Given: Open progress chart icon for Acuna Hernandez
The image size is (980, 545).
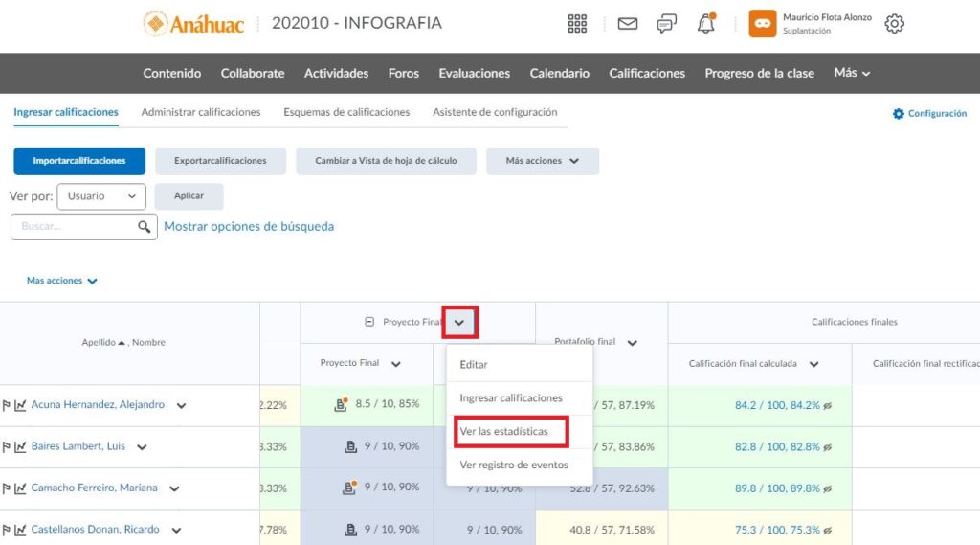Looking at the screenshot, I should [20, 405].
